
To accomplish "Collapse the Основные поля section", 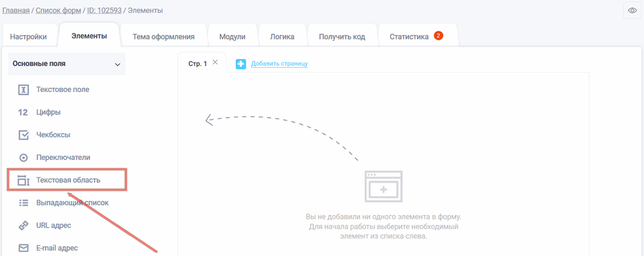I will pos(118,65).
